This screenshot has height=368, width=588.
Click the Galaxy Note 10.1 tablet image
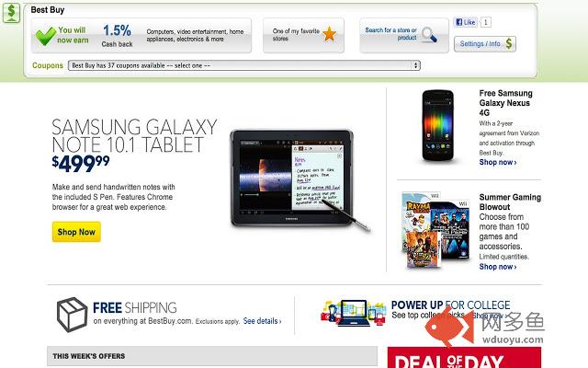(x=300, y=180)
